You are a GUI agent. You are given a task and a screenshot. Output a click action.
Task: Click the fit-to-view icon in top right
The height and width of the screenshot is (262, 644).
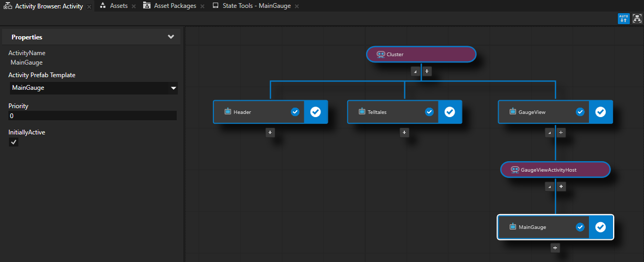point(637,18)
